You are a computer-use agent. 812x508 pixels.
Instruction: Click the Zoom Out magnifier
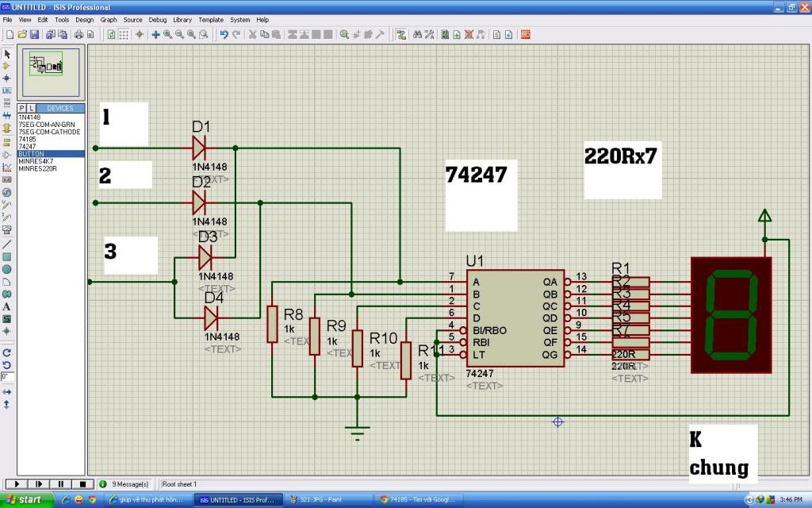click(x=180, y=35)
